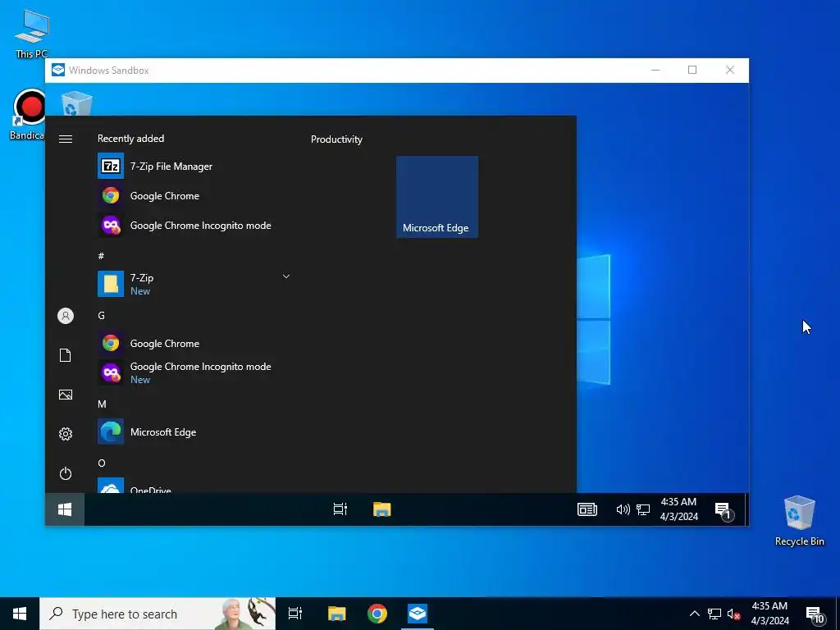Jump to the G letter group header
The width and height of the screenshot is (840, 630).
[101, 316]
